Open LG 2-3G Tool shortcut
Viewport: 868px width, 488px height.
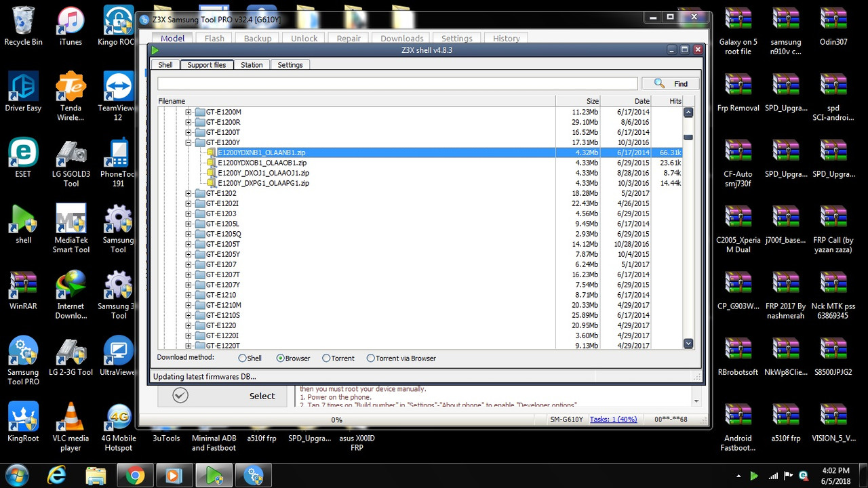[x=71, y=357]
